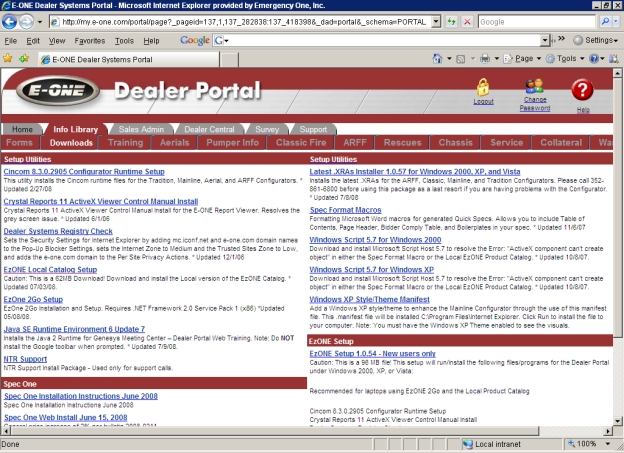Open the Tools toolbar dropdown

pyautogui.click(x=565, y=59)
